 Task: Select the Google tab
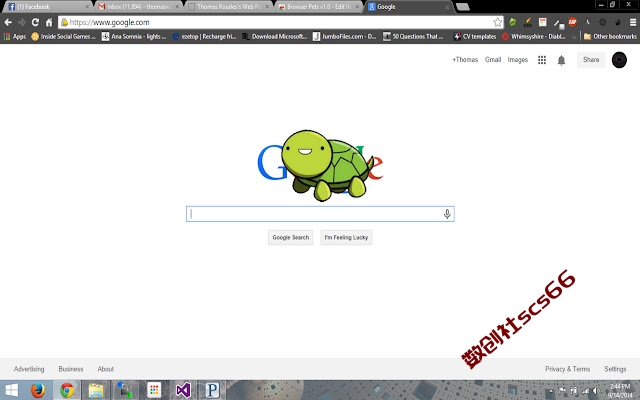pos(408,7)
